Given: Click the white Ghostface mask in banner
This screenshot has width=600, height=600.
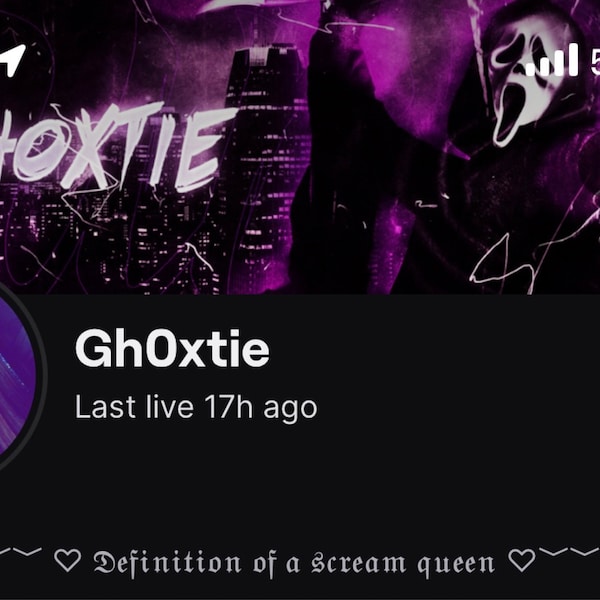Looking at the screenshot, I should 529,82.
